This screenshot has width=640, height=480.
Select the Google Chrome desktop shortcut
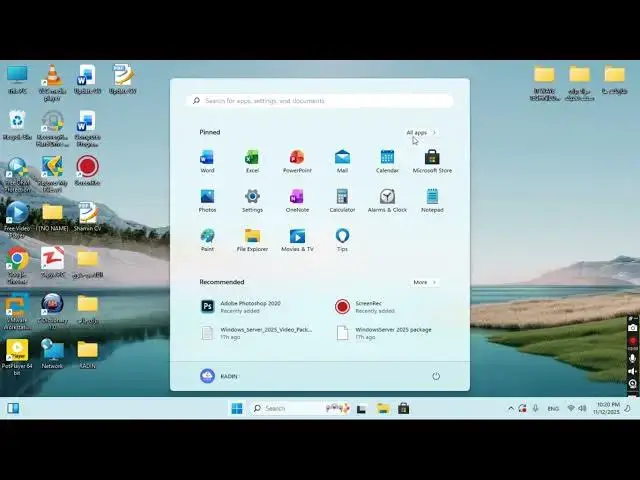click(17, 266)
